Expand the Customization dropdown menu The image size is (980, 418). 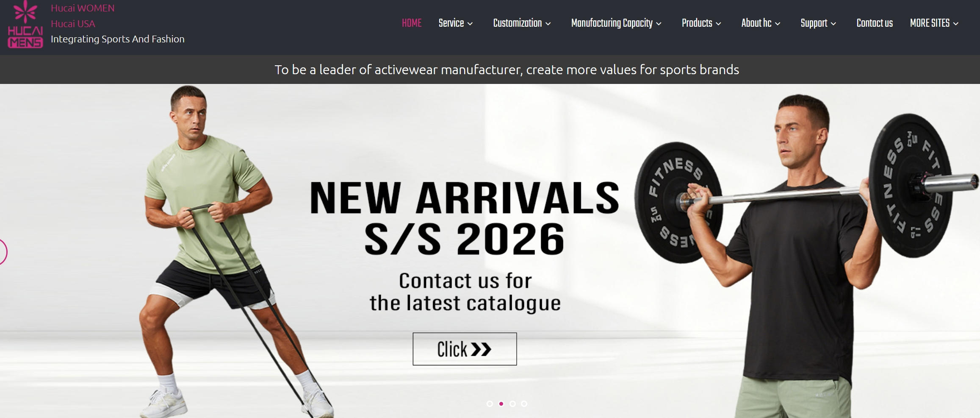[522, 23]
